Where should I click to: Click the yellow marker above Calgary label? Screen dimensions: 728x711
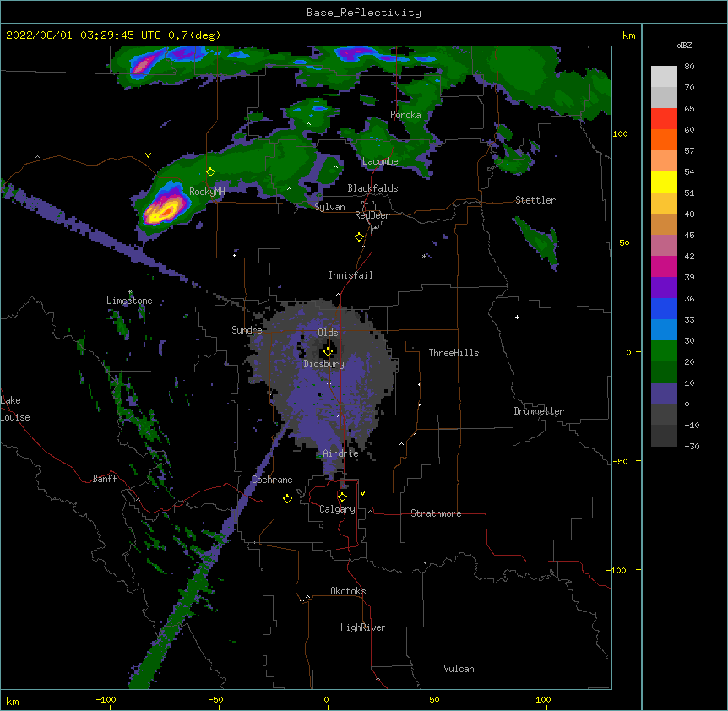[342, 497]
